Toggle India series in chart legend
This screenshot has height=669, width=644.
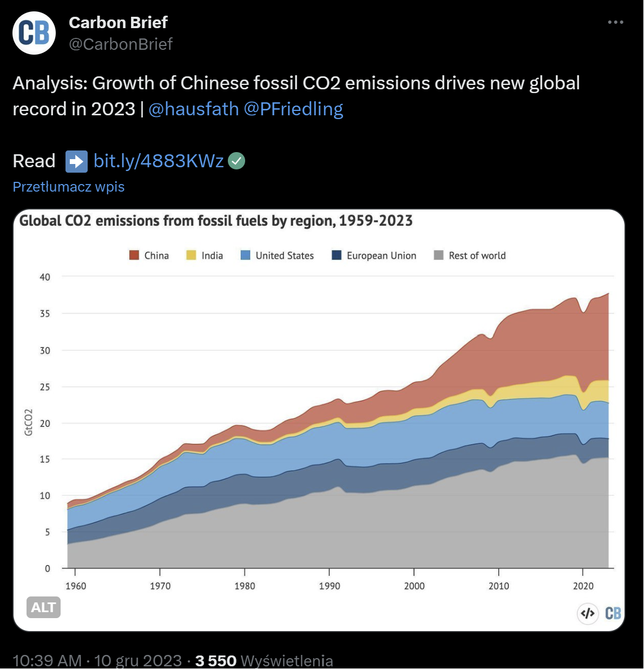[x=205, y=255]
